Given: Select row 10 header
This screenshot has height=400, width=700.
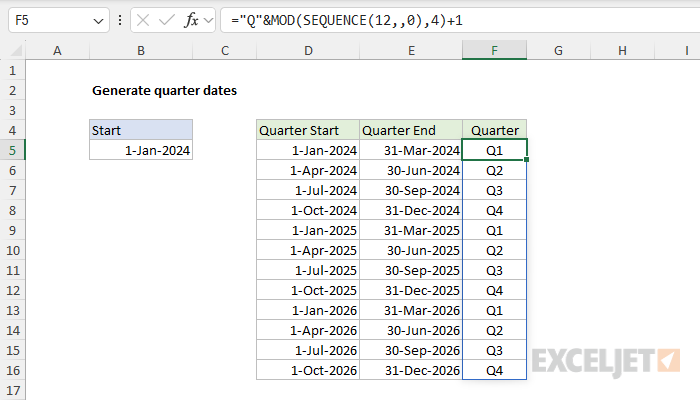Looking at the screenshot, I should tap(12, 250).
